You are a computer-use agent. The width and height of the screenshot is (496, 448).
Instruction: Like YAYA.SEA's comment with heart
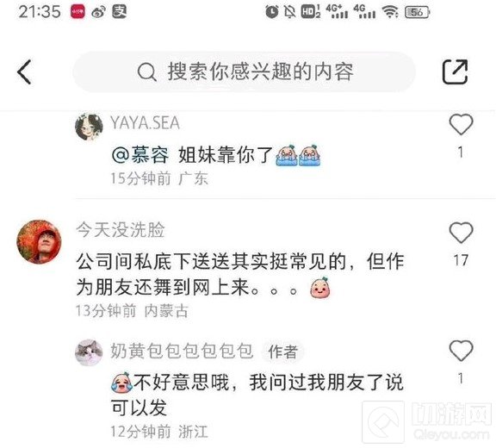(461, 124)
